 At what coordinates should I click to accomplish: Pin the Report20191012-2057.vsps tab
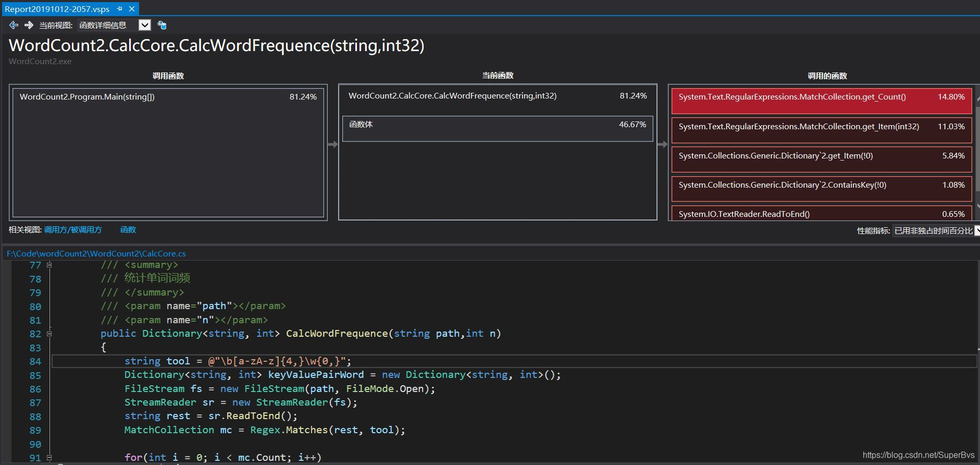pyautogui.click(x=120, y=9)
